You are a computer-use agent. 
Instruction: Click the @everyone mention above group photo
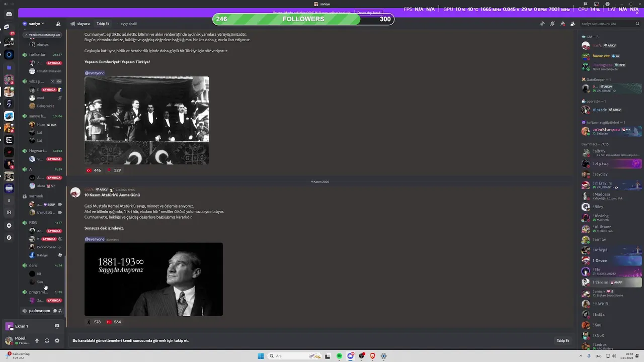(95, 73)
